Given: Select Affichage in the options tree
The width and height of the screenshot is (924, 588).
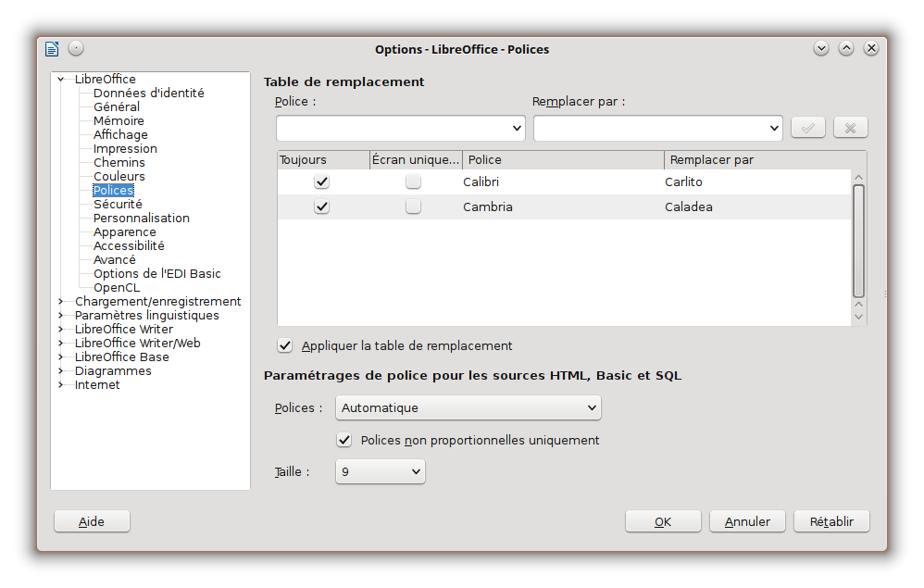Looking at the screenshot, I should click(x=120, y=134).
